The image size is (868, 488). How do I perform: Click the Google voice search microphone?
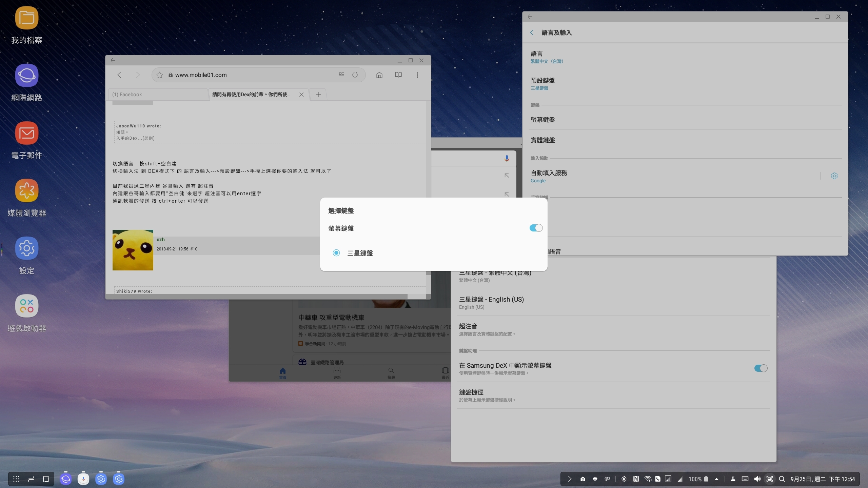pyautogui.click(x=507, y=158)
